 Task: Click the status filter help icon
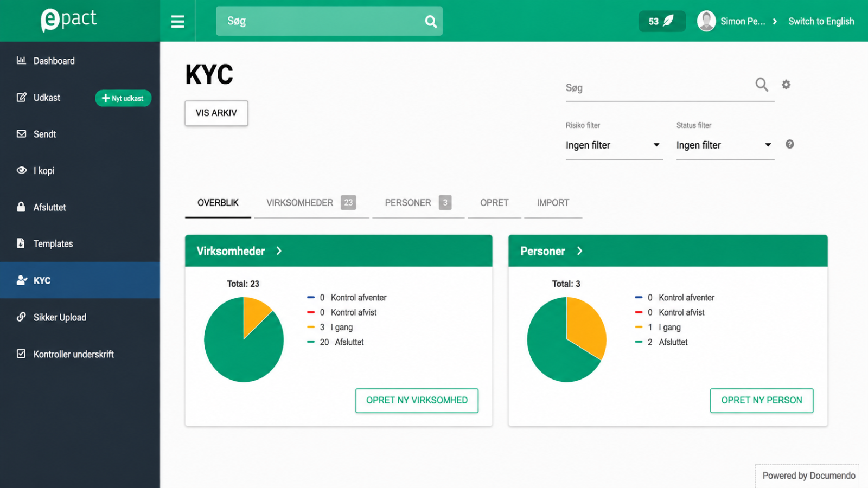790,144
